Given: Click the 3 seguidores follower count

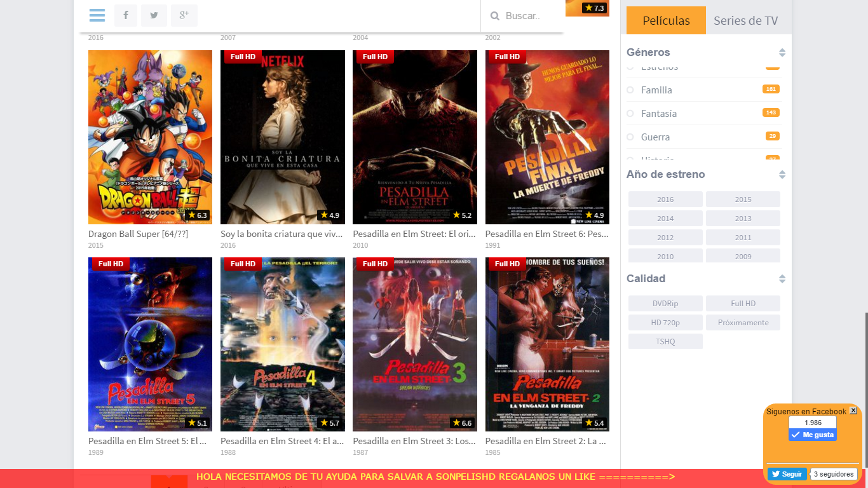Looking at the screenshot, I should pos(834,474).
